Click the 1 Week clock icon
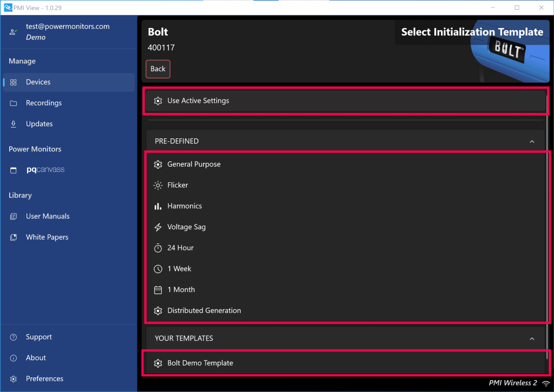Viewport: 554px width, 392px height. click(157, 269)
